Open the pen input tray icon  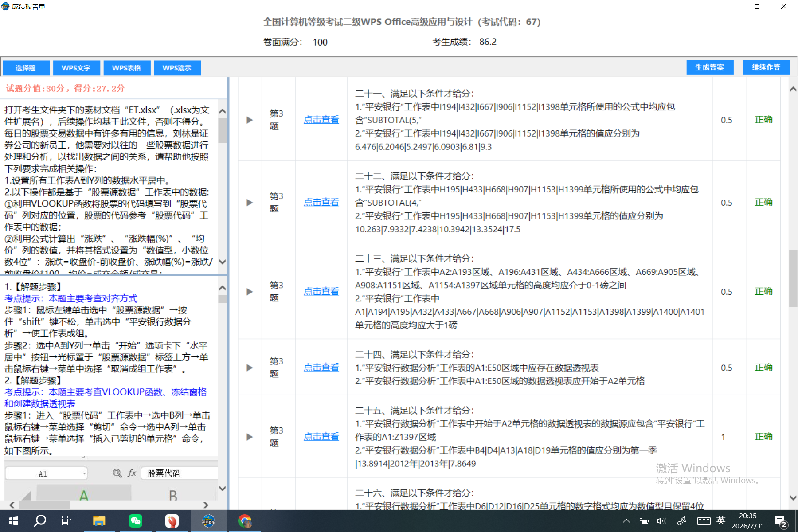tap(682, 521)
